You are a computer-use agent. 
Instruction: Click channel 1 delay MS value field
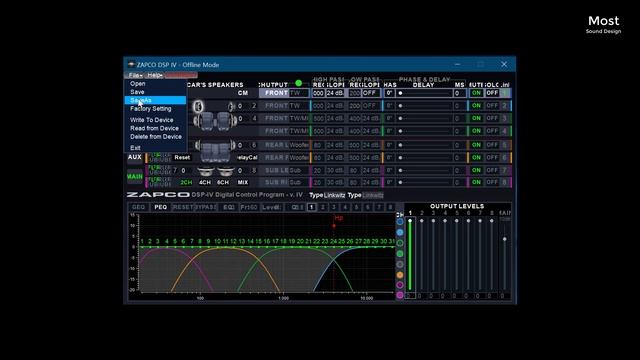(459, 93)
